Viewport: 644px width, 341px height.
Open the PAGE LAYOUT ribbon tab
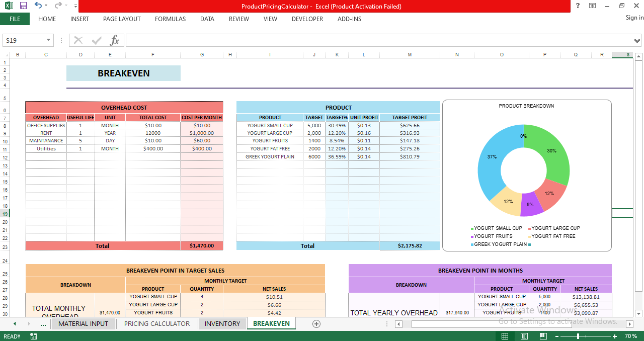pos(122,19)
